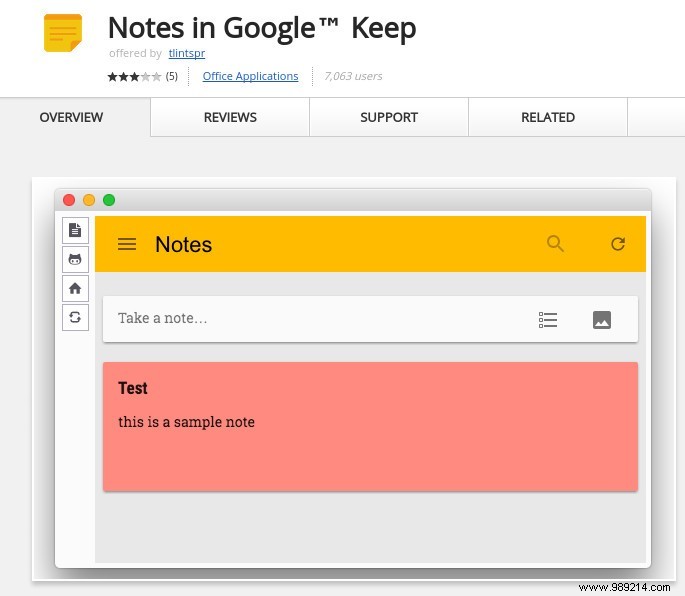Image resolution: width=685 pixels, height=596 pixels.
Task: Click the refresh icon in yellow header
Action: (x=618, y=244)
